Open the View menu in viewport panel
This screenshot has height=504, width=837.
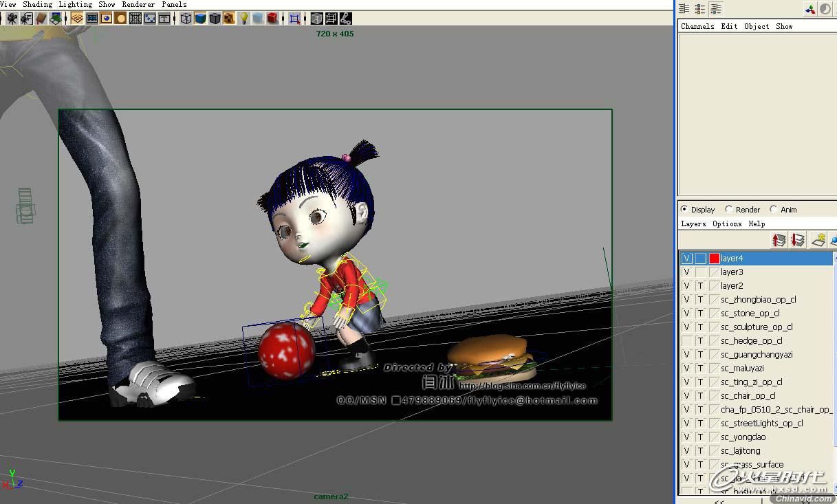point(8,4)
